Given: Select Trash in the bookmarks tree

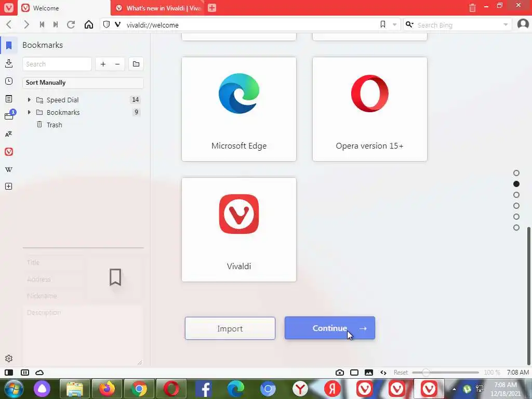Looking at the screenshot, I should 54,125.
